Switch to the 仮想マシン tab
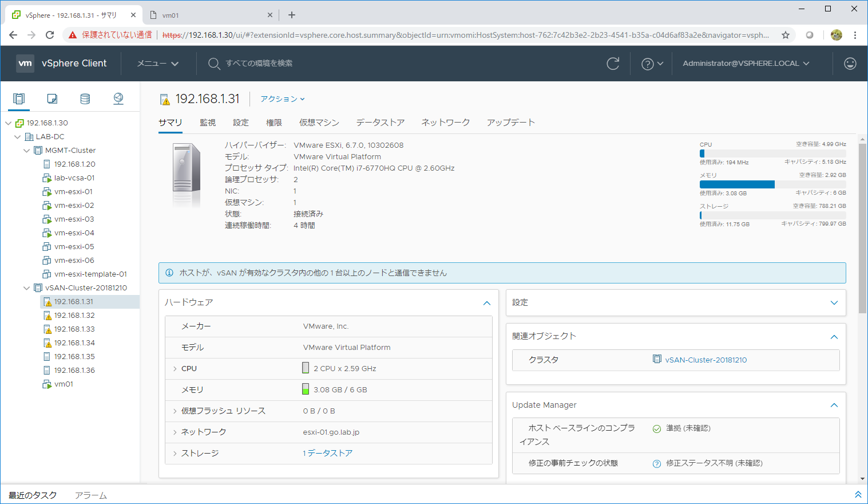This screenshot has width=868, height=504. coord(319,123)
